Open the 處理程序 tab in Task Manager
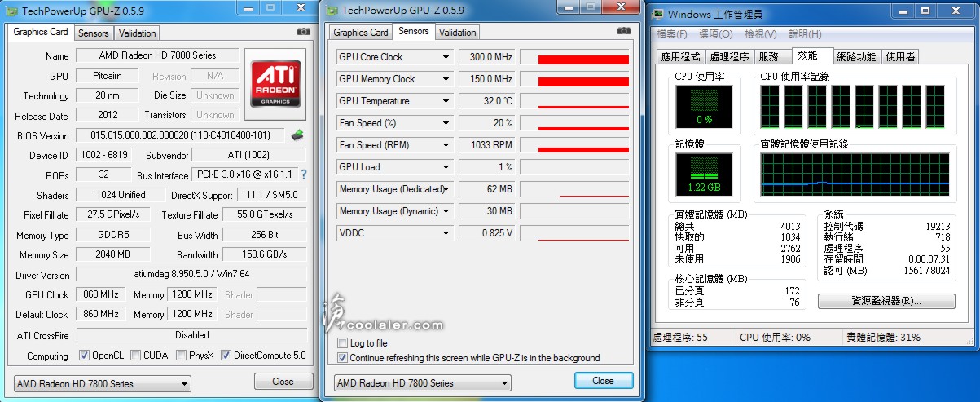This screenshot has height=402, width=980. (729, 56)
